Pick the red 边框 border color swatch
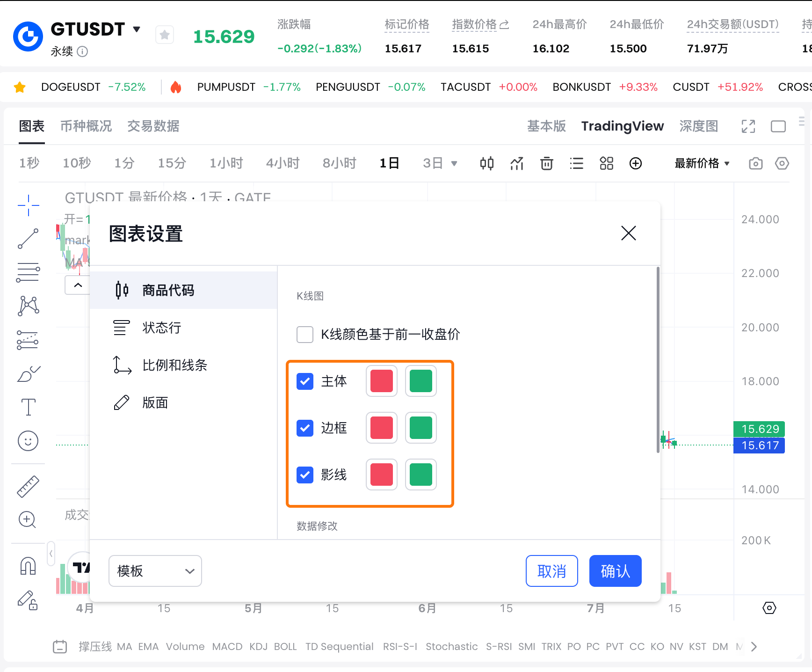 click(382, 428)
